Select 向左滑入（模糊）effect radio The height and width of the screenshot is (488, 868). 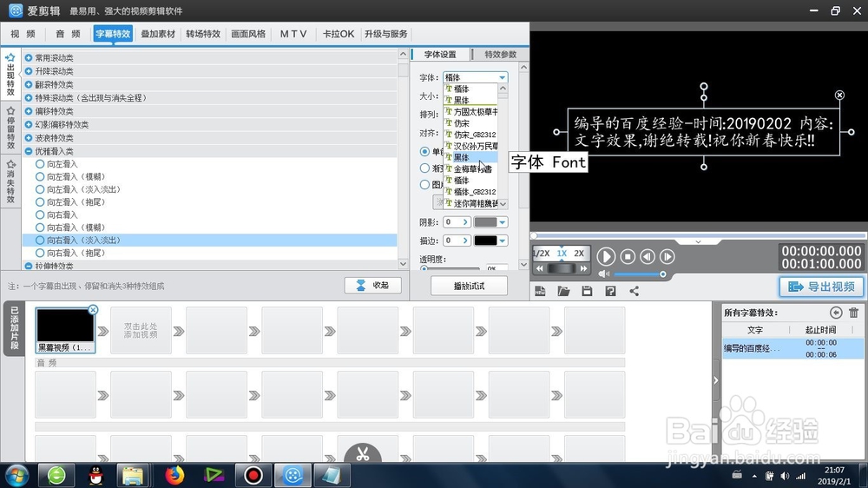point(40,176)
